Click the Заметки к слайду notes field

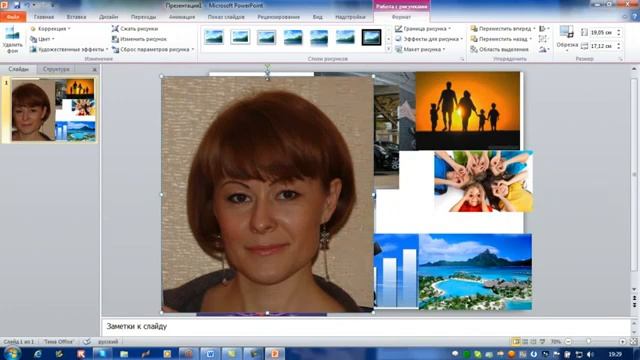point(366,326)
